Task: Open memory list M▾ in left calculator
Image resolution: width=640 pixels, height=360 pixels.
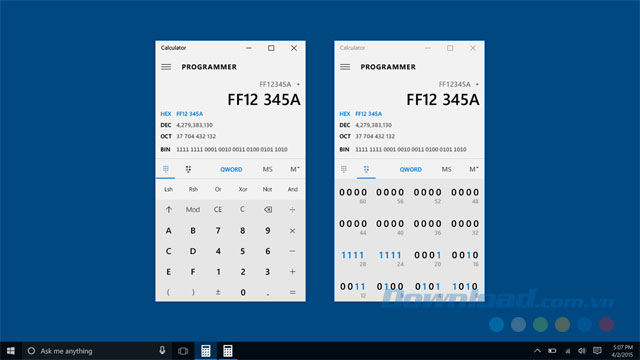Action: coord(295,169)
